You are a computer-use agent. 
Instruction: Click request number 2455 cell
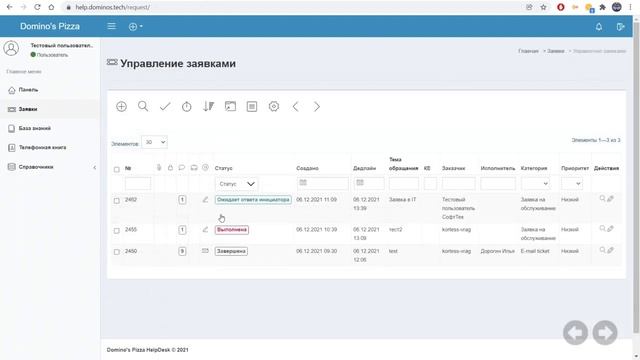point(131,229)
